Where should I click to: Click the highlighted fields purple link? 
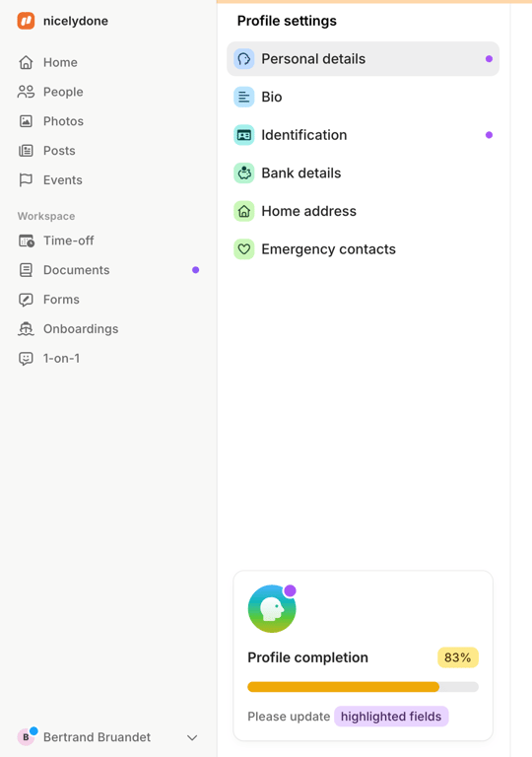[x=391, y=717]
